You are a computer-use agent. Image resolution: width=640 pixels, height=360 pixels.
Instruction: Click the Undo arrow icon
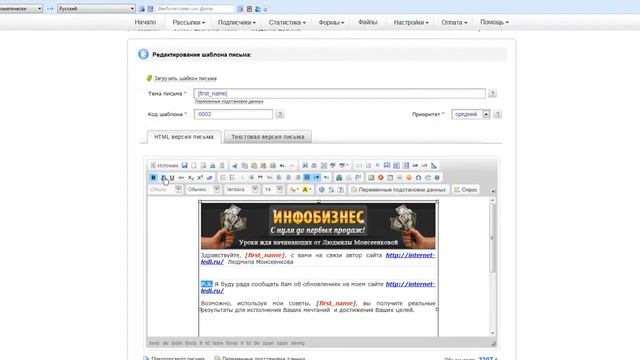tap(282, 165)
